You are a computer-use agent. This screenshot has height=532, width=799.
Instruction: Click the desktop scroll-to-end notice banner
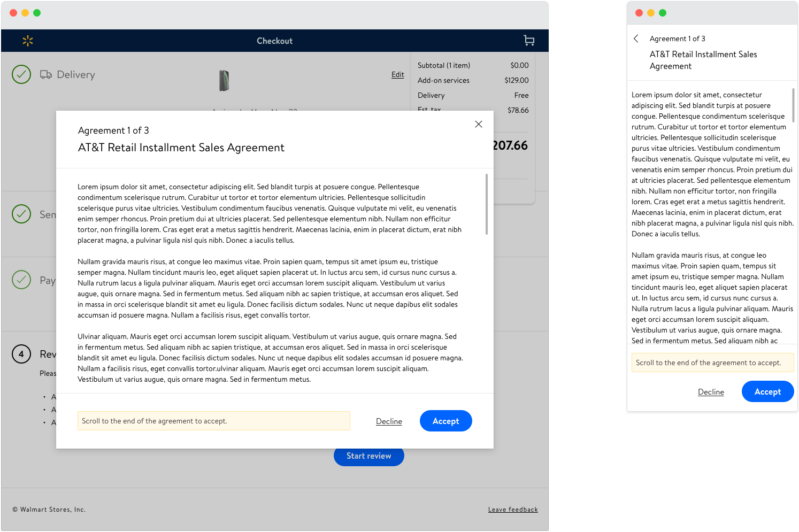pos(213,421)
